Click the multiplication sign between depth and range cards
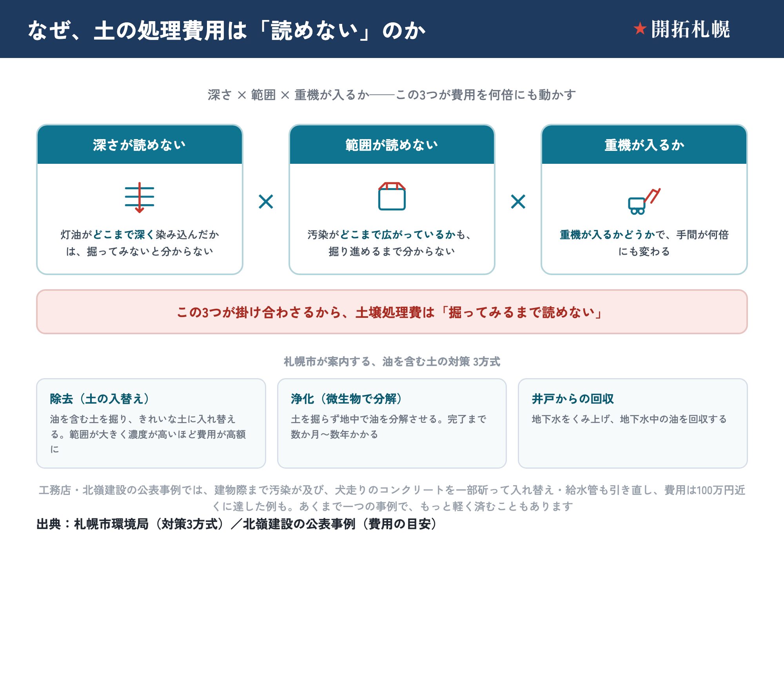This screenshot has height=674, width=784. pyautogui.click(x=266, y=202)
